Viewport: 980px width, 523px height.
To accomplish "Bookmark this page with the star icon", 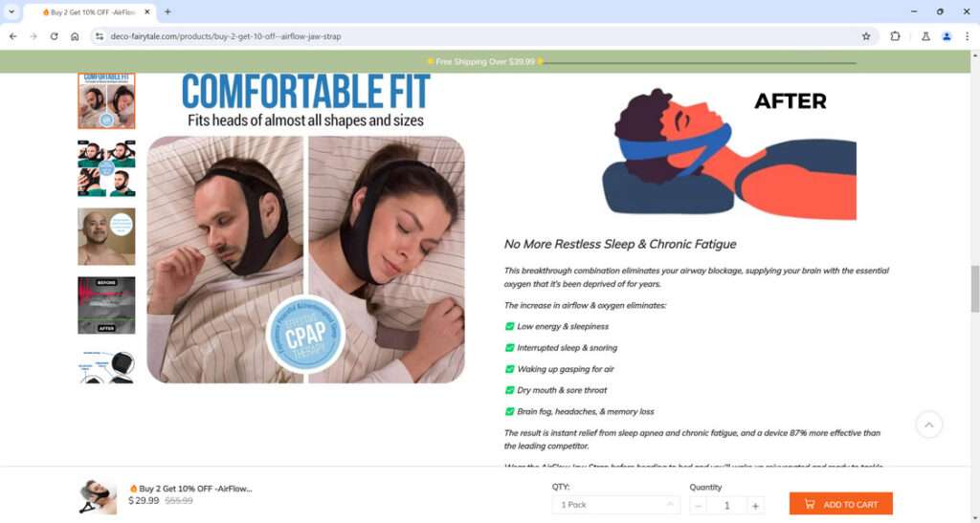I will [x=865, y=36].
